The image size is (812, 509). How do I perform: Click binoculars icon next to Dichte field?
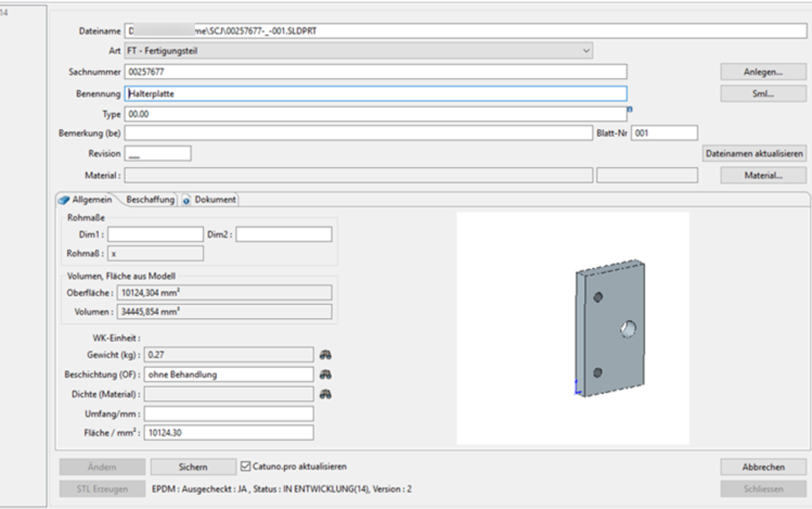click(325, 394)
